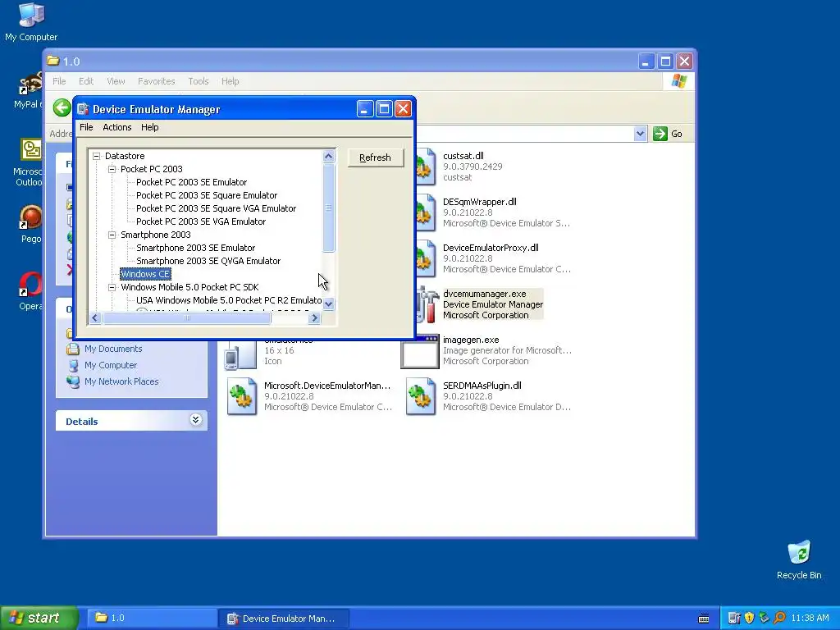Click the security shield tray icon
Screen dimensions: 840x630
click(x=750, y=619)
